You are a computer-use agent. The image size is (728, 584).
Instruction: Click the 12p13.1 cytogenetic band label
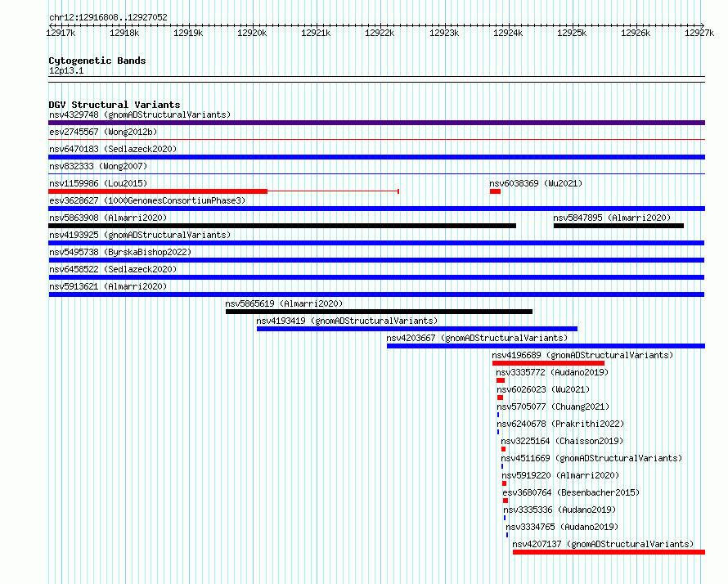pos(66,70)
